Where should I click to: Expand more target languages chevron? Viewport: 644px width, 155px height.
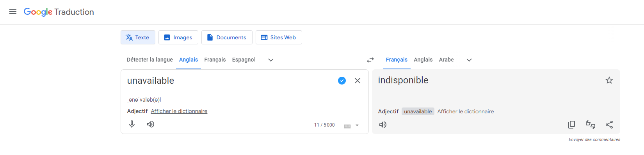click(x=469, y=60)
